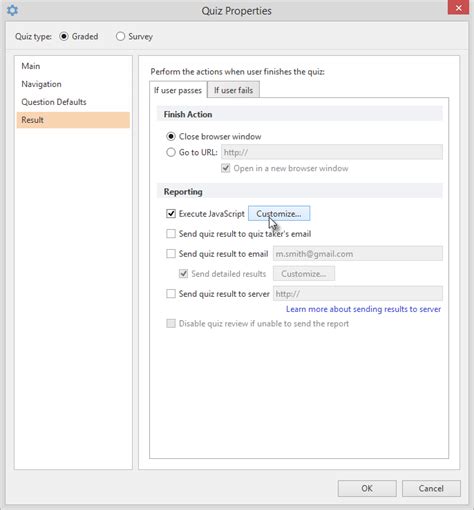Click Customize next to Execute JavaScript
This screenshot has height=510, width=474.
pos(279,214)
